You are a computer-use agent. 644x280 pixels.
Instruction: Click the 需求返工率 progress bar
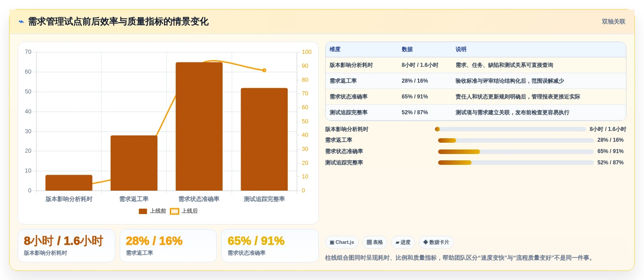pos(516,140)
